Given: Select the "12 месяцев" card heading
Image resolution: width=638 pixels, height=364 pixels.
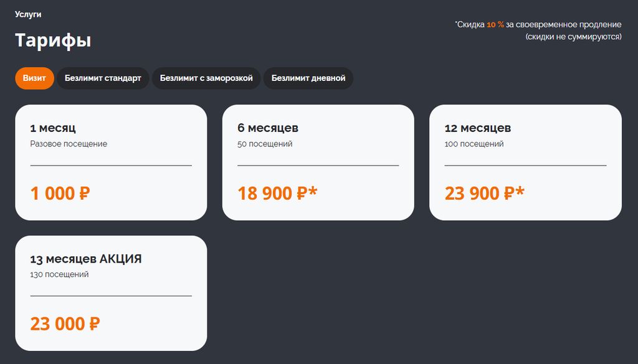Looking at the screenshot, I should [x=478, y=128].
